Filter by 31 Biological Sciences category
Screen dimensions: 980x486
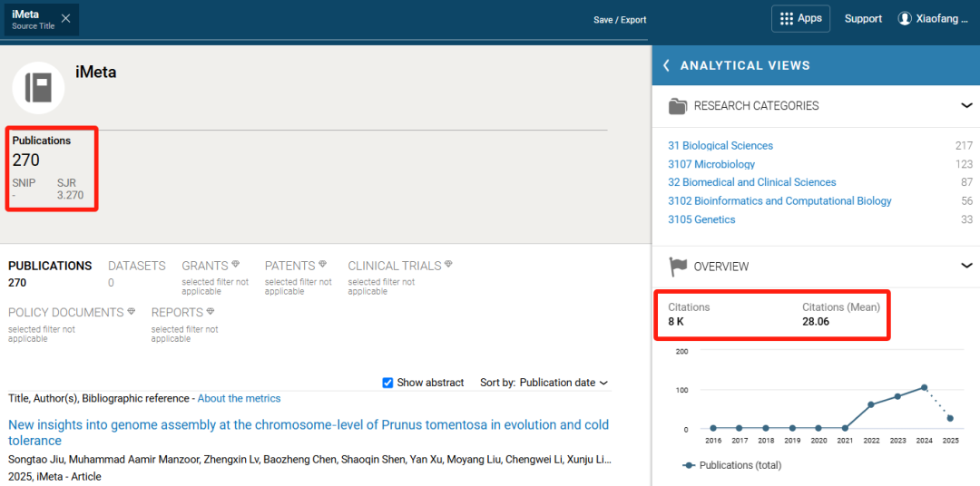point(720,146)
